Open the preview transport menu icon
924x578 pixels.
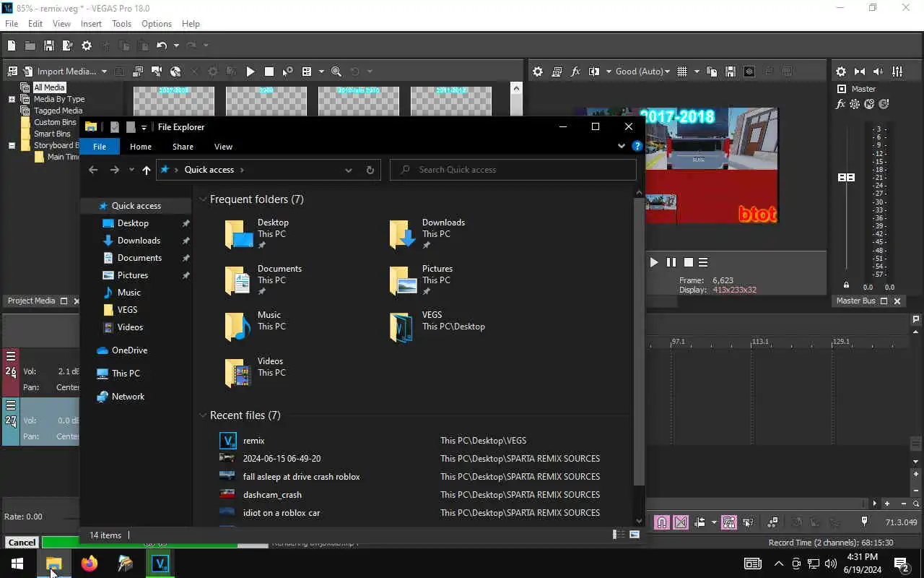[x=703, y=262]
